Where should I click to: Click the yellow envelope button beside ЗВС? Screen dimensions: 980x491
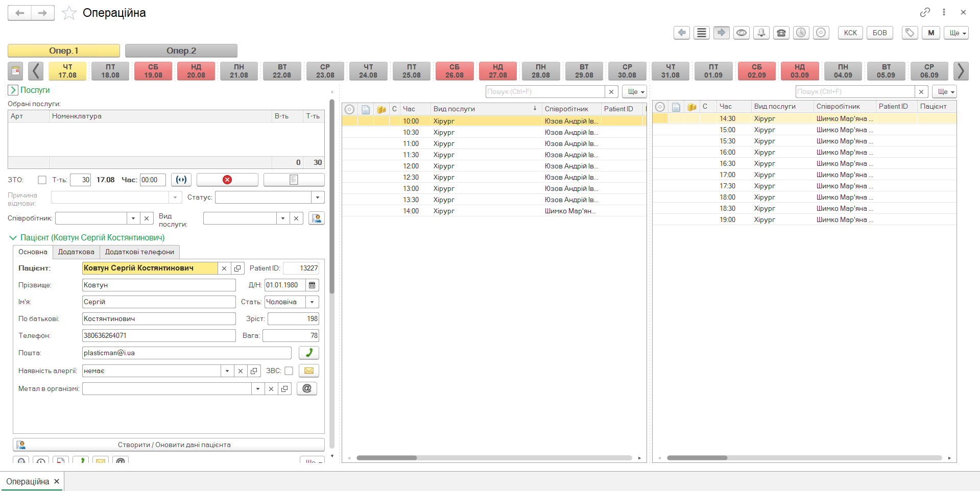point(309,371)
